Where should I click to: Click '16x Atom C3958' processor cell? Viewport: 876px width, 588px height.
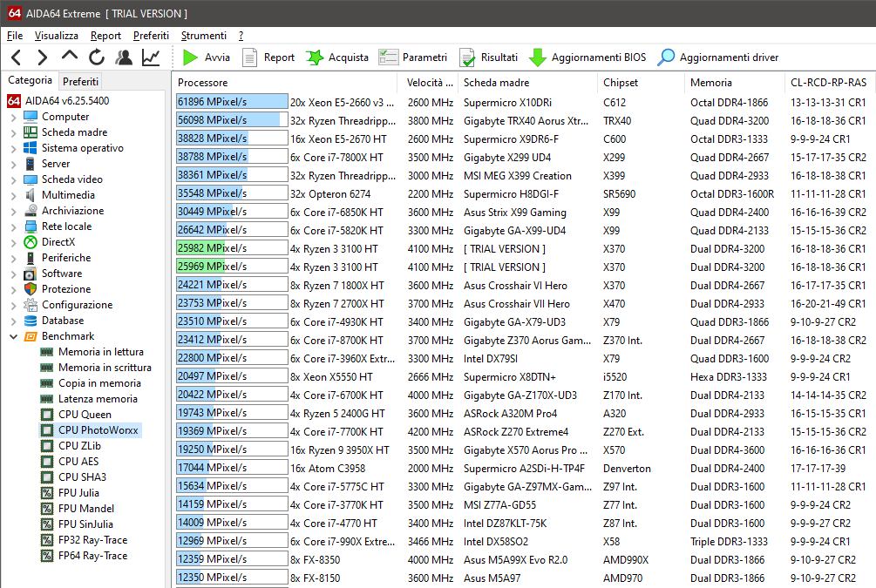point(328,468)
